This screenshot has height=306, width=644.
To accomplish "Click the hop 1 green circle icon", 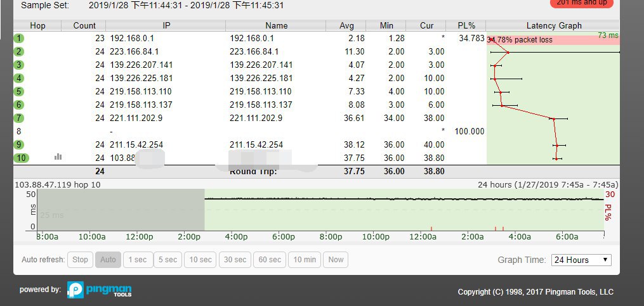I will tap(19, 39).
